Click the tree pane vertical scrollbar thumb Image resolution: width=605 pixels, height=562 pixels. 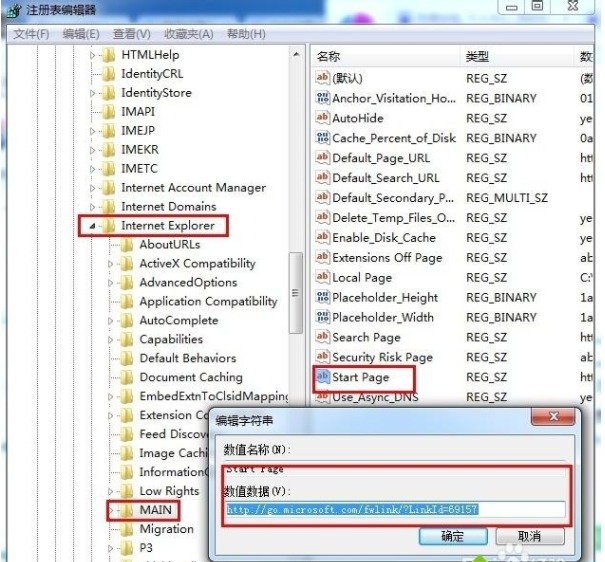point(296,293)
